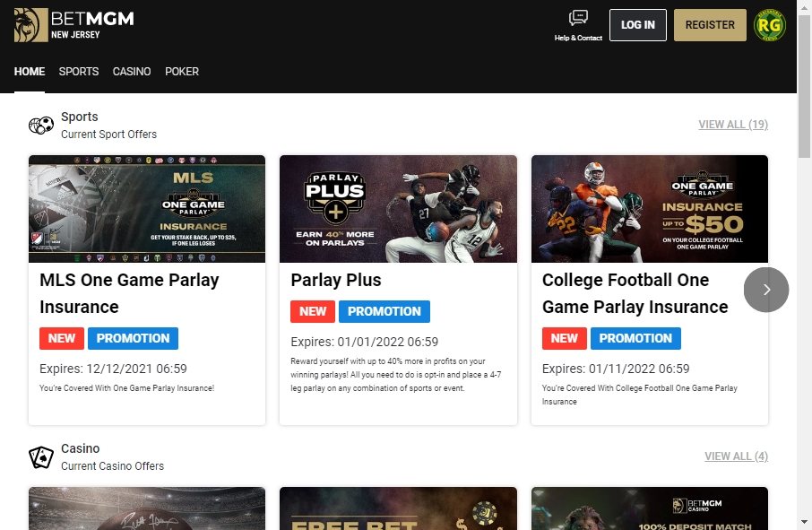Click the Sports section ball icon
Image resolution: width=812 pixels, height=530 pixels.
[40, 125]
